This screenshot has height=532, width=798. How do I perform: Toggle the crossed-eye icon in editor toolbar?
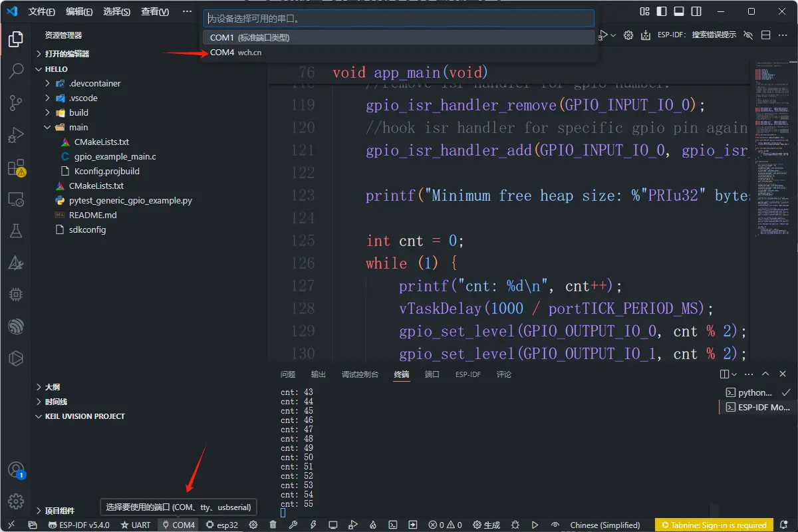pos(748,35)
